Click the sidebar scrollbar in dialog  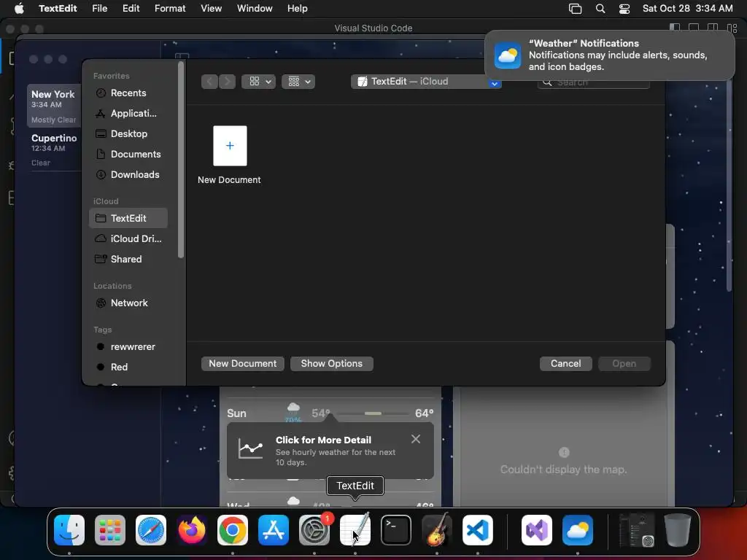coord(181,160)
